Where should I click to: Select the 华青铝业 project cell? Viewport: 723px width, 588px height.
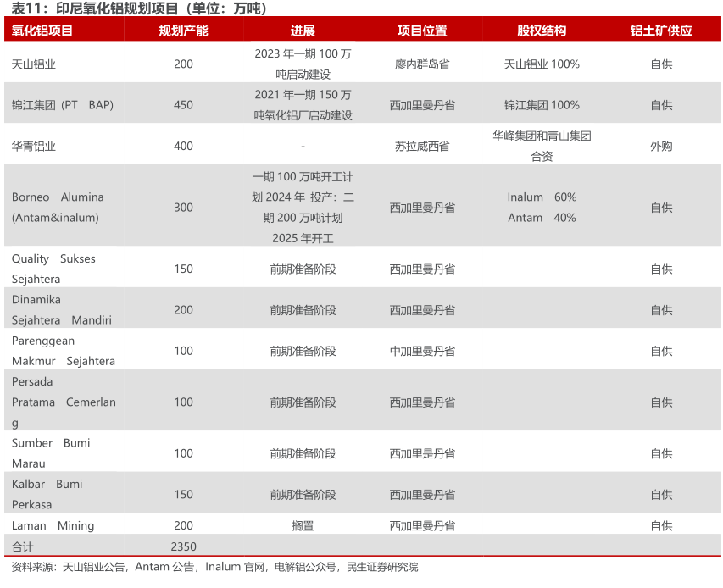[x=34, y=146]
